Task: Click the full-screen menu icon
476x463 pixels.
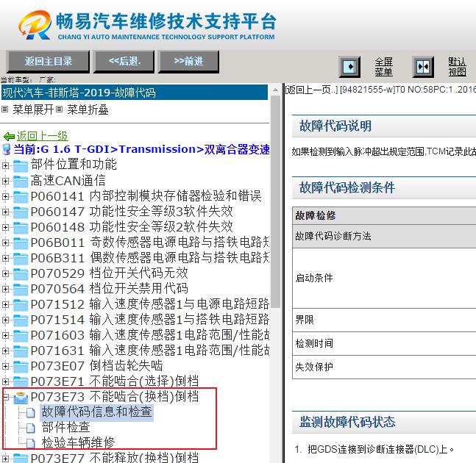Action: pos(349,67)
